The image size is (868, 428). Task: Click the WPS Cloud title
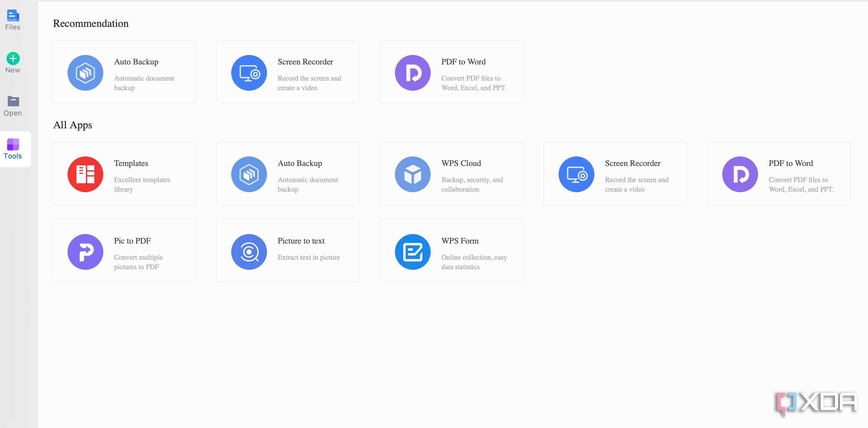[461, 163]
